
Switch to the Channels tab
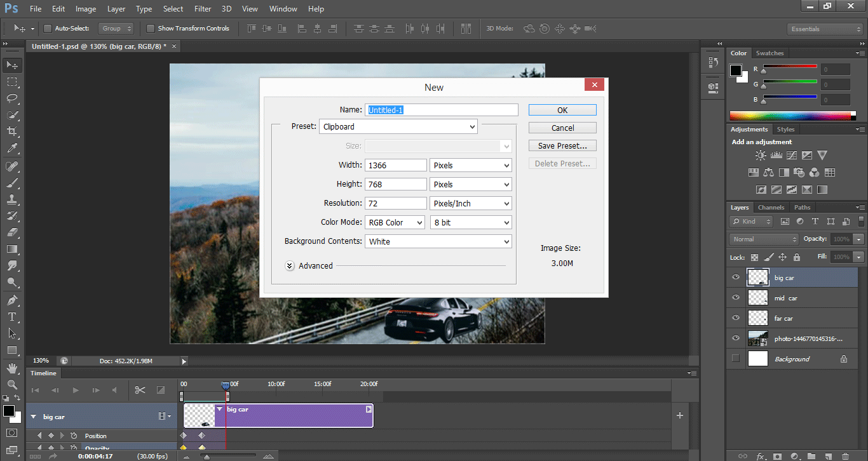pyautogui.click(x=771, y=208)
